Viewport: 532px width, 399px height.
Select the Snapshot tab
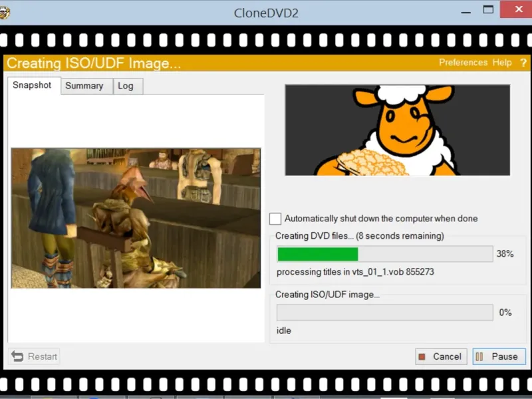tap(34, 85)
